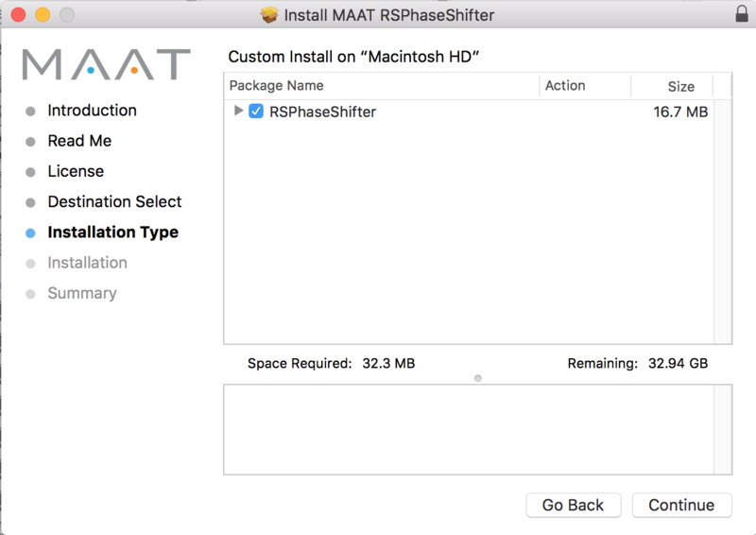Viewport: 756px width, 535px height.
Task: Click the Go Back button
Action: [573, 505]
